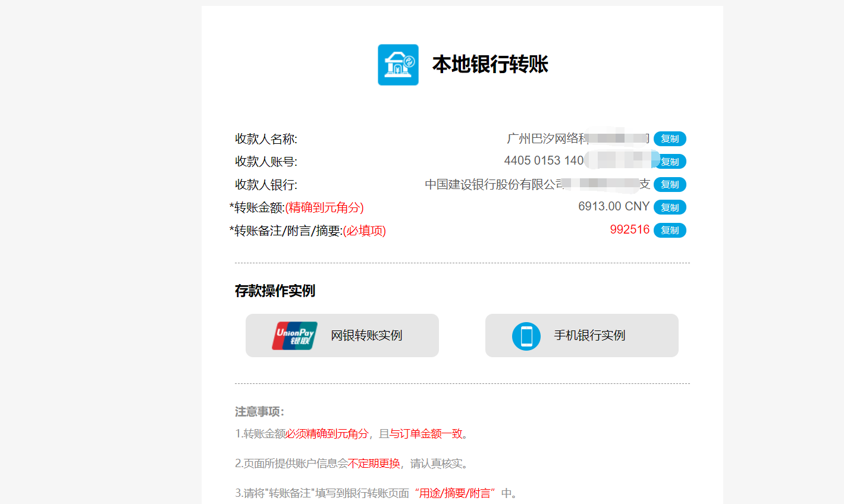Click the UnionPay logo
Image resolution: width=844 pixels, height=504 pixels.
pos(294,336)
